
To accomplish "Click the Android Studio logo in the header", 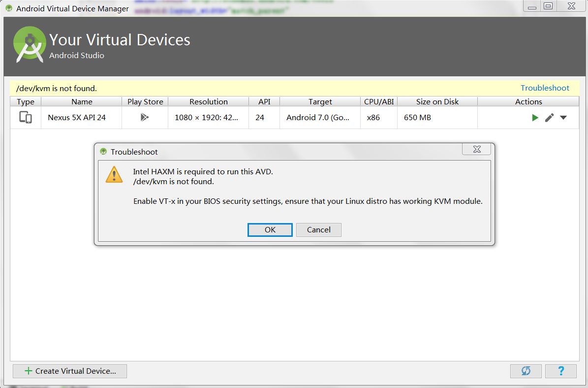I will point(30,44).
